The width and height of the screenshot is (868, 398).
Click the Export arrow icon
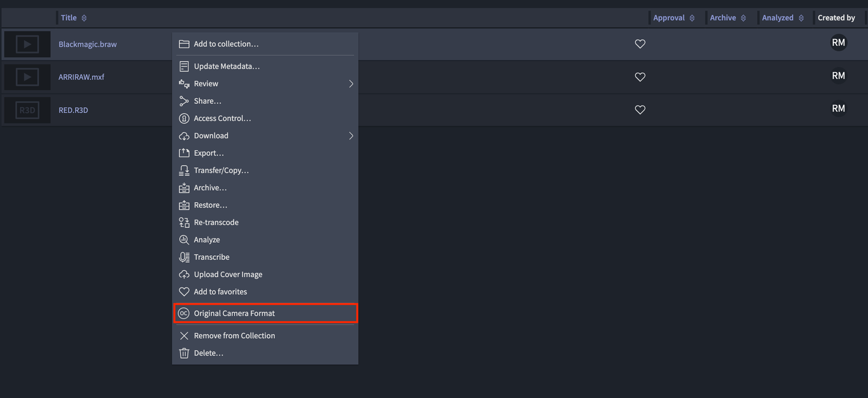[x=184, y=153]
